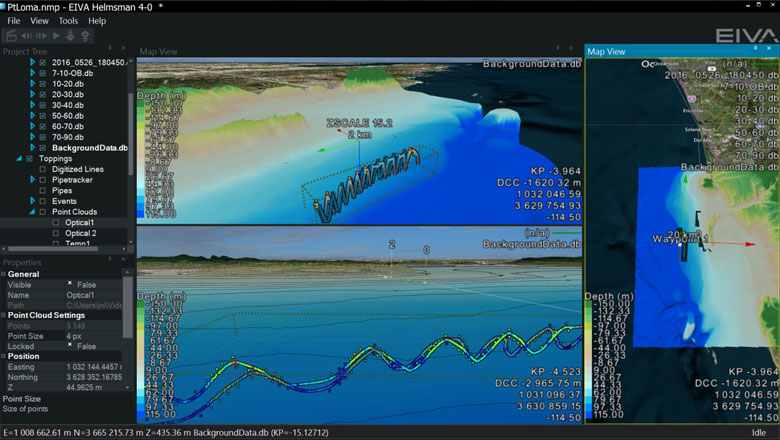Uncheck the 70-90.db checkbox

point(43,137)
